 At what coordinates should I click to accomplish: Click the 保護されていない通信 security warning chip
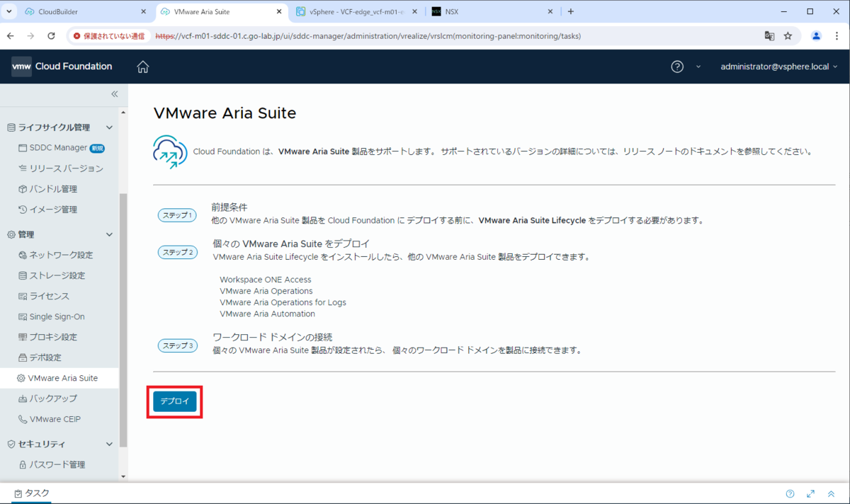(x=109, y=35)
